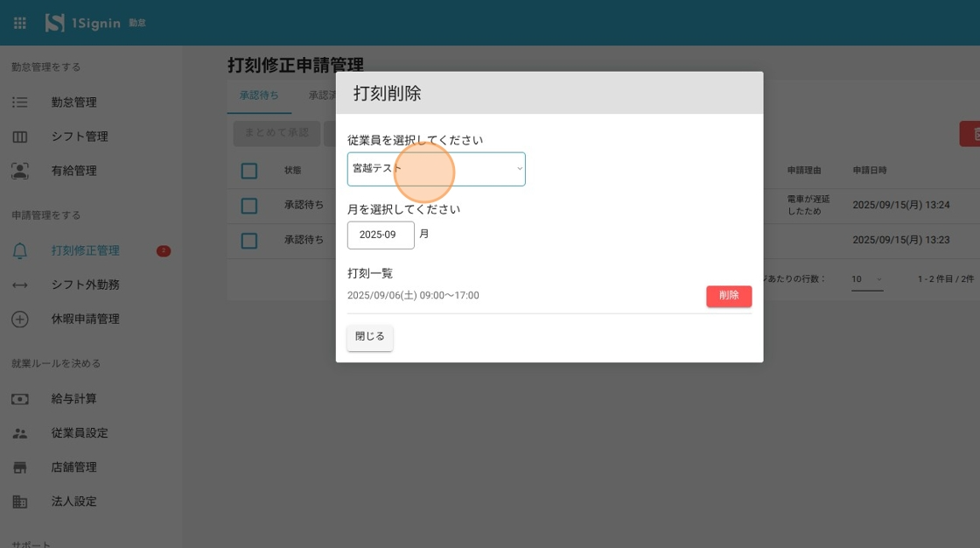Image resolution: width=980 pixels, height=548 pixels.
Task: Open 勤怠管理 in the sidebar
Action: 73,102
